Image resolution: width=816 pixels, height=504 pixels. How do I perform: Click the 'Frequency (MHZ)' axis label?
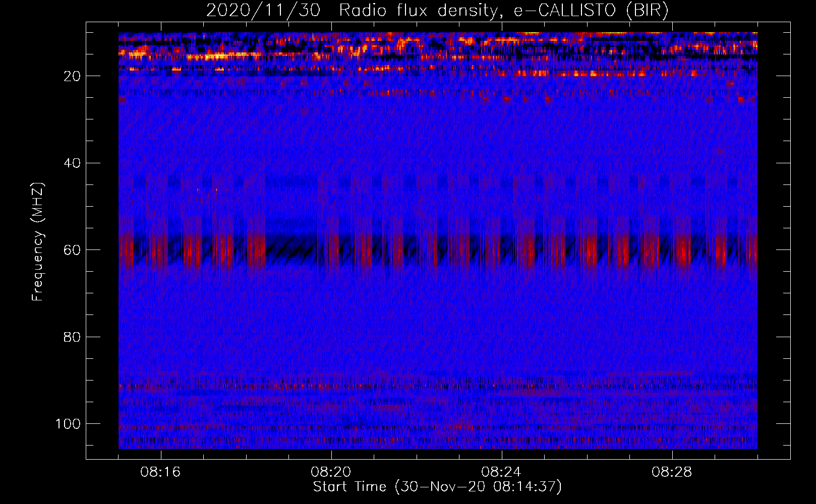click(x=38, y=241)
